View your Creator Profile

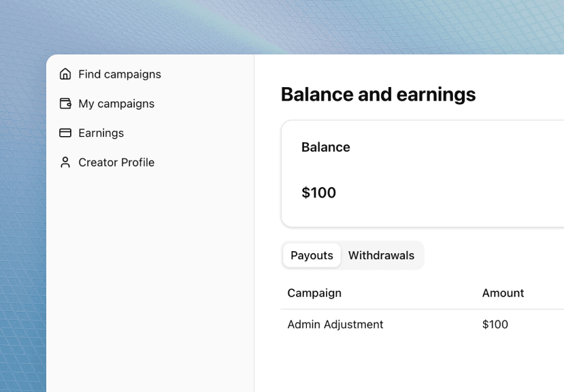tap(116, 162)
